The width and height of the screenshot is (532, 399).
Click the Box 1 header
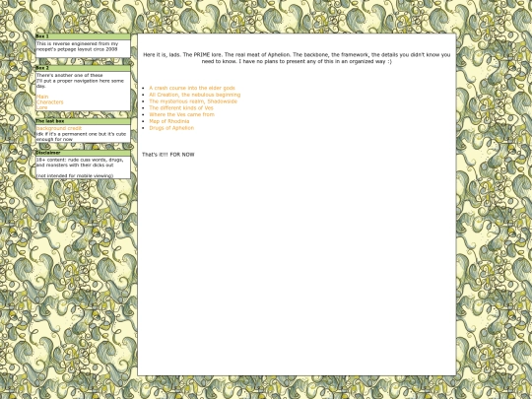tap(83, 36)
